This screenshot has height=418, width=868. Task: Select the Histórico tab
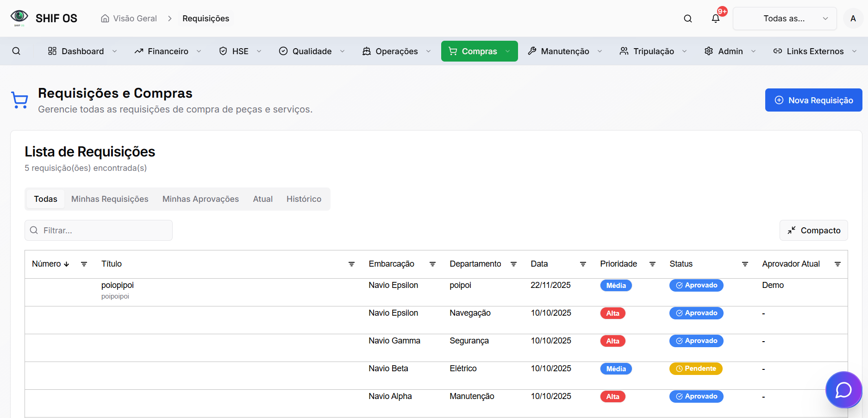click(304, 199)
